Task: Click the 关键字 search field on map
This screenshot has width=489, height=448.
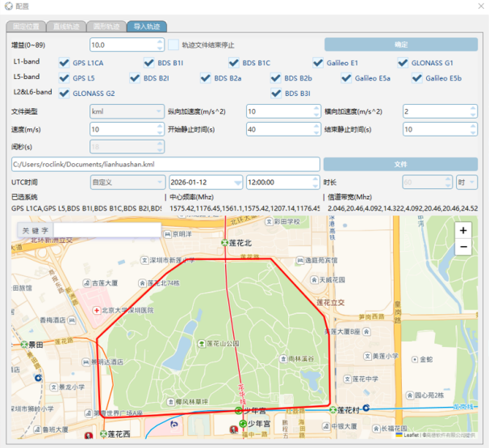Action: tap(107, 230)
